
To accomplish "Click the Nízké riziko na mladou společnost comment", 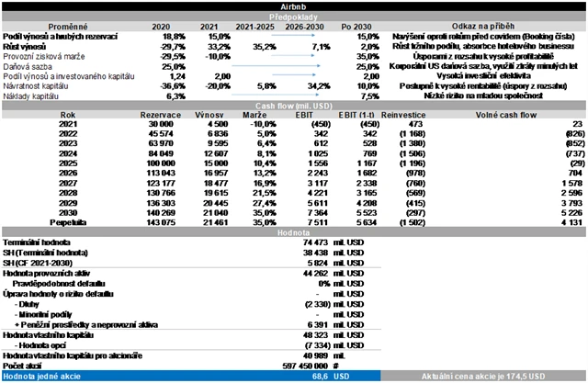I will coord(483,96).
